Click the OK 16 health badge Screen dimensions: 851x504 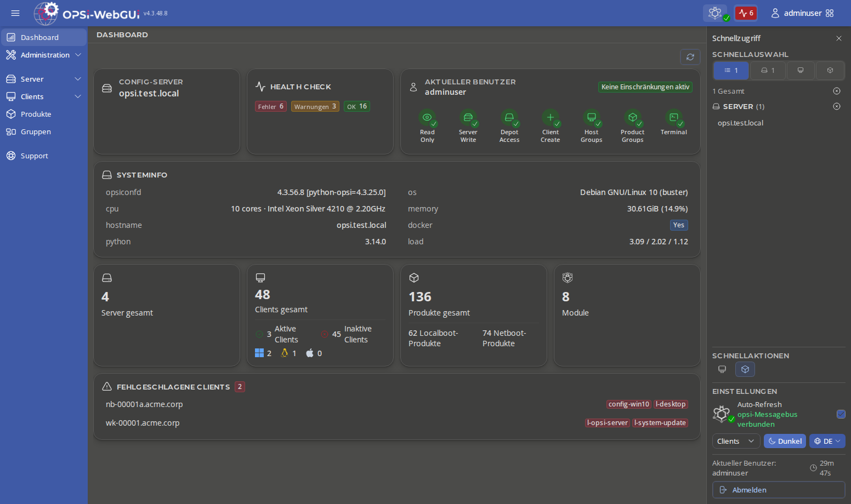(357, 106)
